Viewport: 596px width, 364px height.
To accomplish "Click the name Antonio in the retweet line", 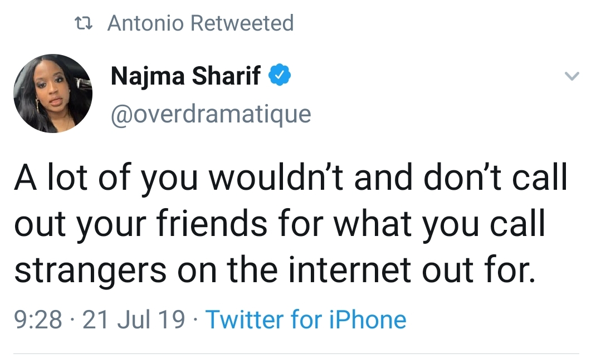I will pos(145,23).
